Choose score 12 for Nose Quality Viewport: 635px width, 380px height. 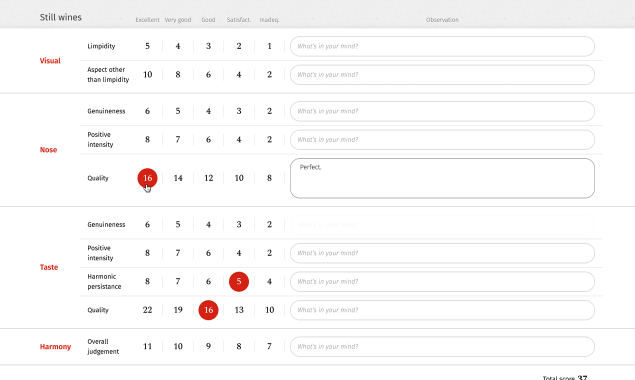209,178
